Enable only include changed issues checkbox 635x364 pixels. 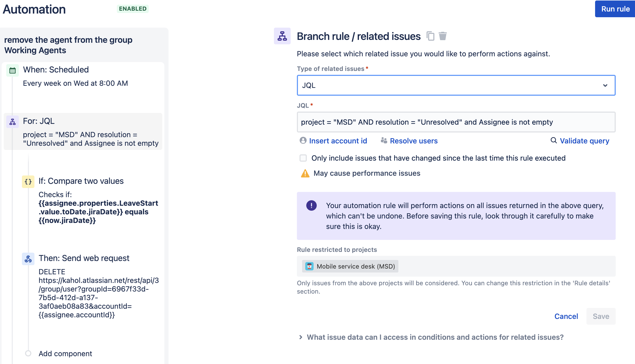point(303,158)
